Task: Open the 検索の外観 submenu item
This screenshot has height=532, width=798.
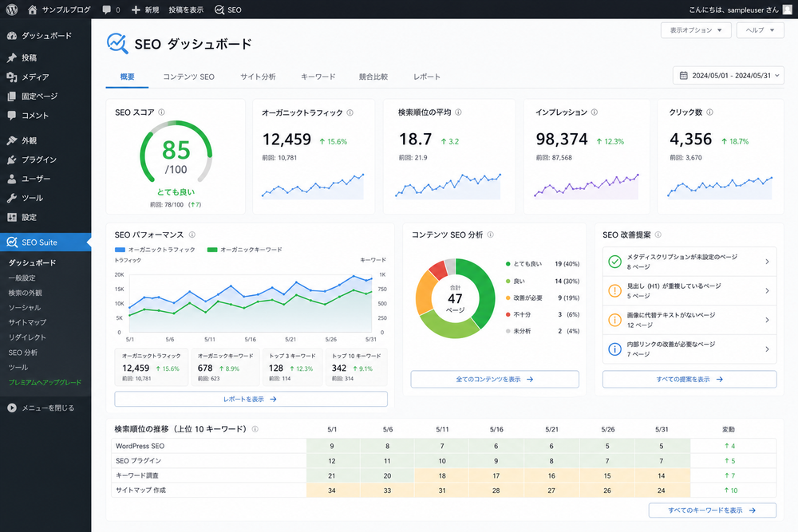Action: tap(25, 293)
